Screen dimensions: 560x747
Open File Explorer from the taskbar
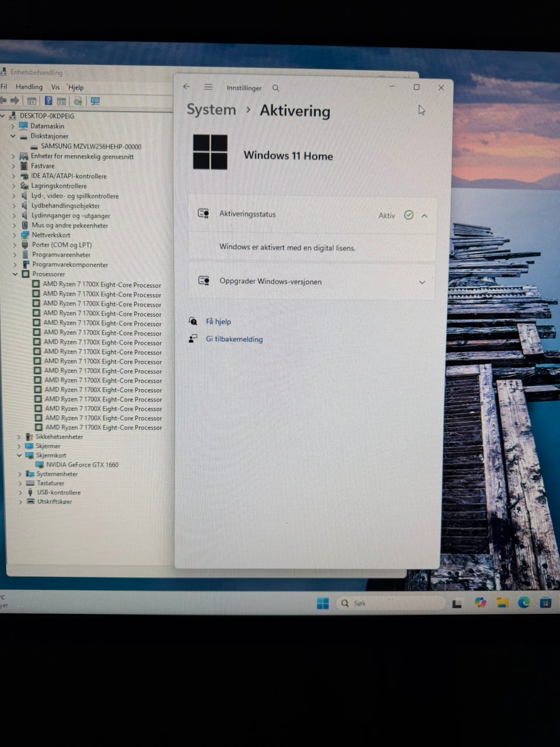(502, 603)
